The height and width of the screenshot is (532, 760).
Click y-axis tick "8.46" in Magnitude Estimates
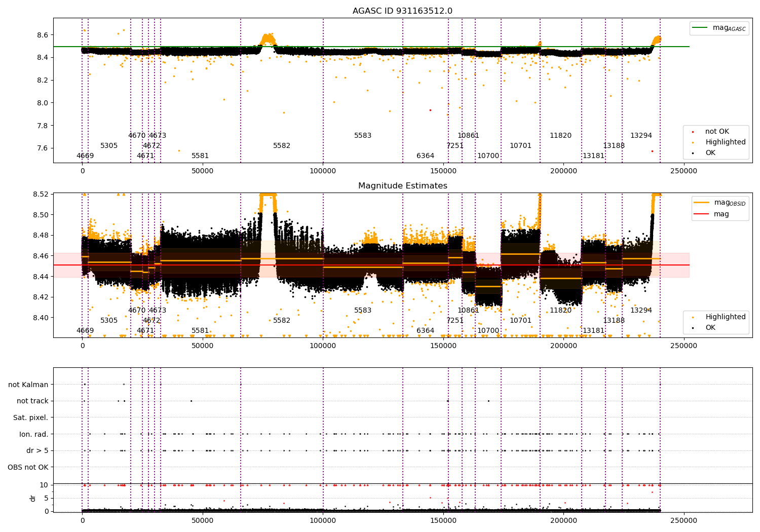[x=41, y=256]
